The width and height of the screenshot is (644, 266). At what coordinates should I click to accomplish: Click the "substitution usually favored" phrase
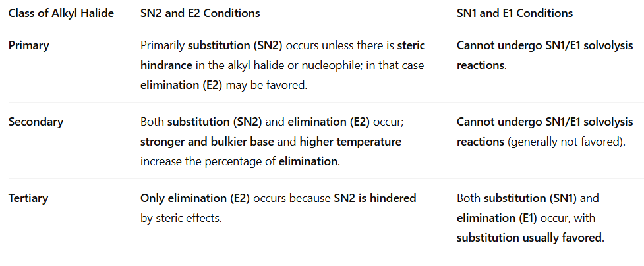coord(529,238)
